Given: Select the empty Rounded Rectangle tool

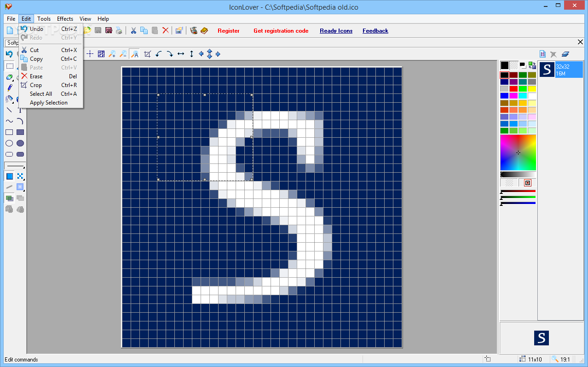Looking at the screenshot, I should pos(9,154).
